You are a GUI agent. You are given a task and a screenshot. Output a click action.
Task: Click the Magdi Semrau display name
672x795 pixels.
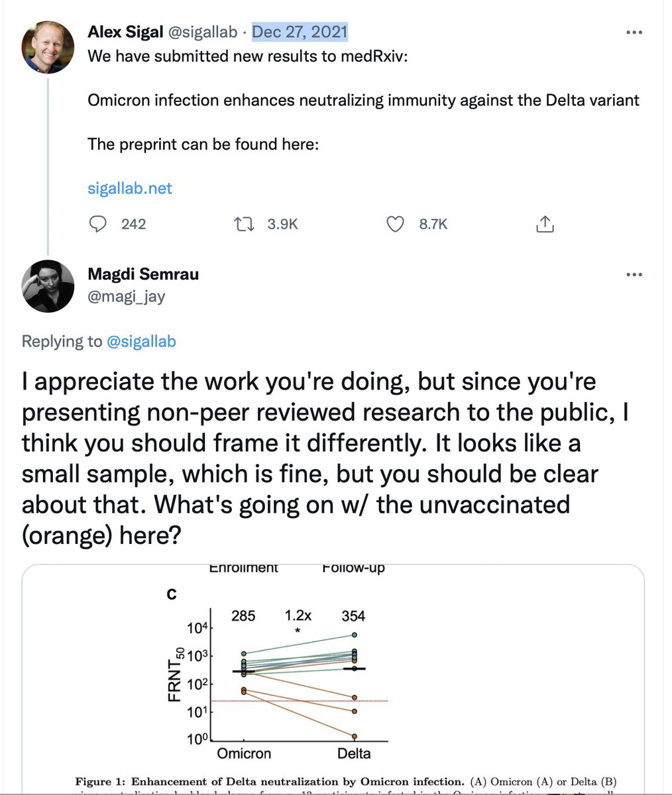tap(143, 274)
